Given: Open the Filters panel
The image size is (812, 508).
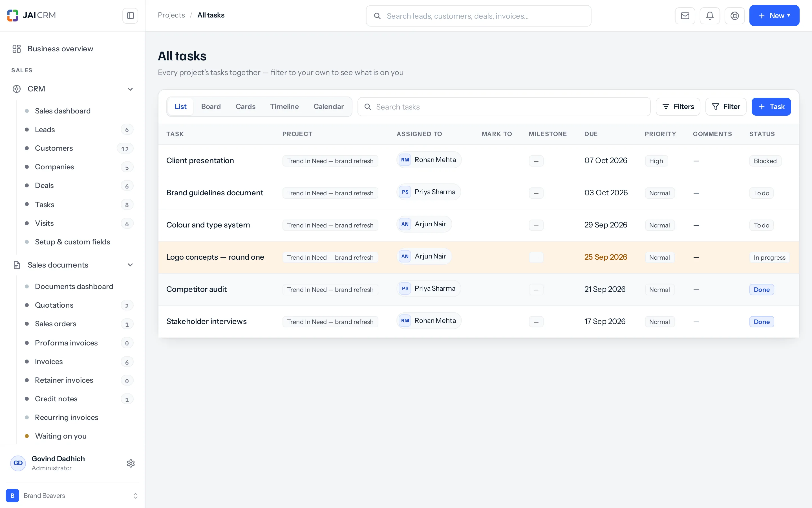Looking at the screenshot, I should tap(678, 107).
